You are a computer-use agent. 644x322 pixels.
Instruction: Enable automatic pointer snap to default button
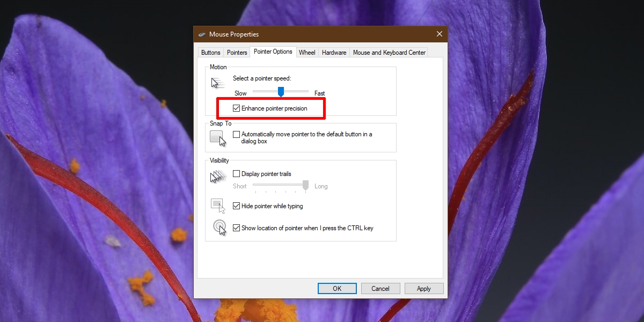pos(237,135)
